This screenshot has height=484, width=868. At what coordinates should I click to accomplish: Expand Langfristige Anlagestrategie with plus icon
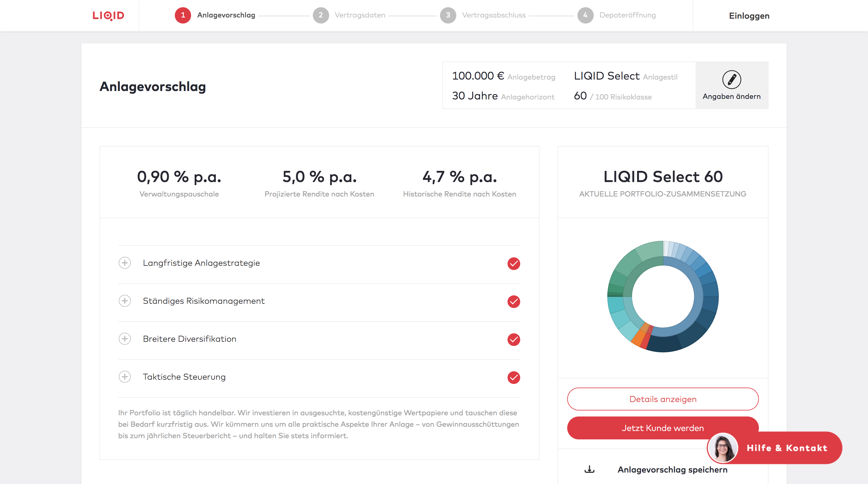pos(125,263)
